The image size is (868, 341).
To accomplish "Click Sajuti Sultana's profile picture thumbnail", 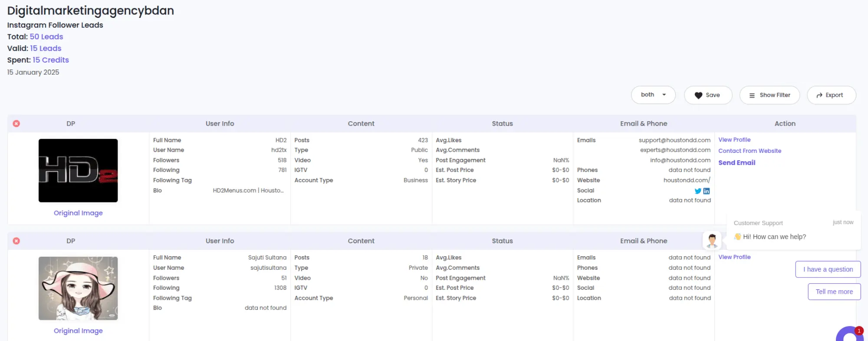I will click(78, 288).
